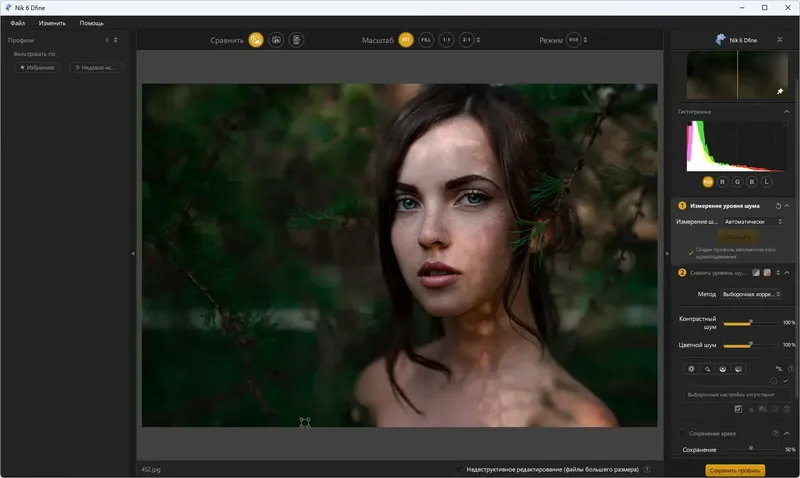Screen dimensions: 800x478
Task: Open the measurement mode dropdown 'Автоматически'
Action: pos(752,221)
